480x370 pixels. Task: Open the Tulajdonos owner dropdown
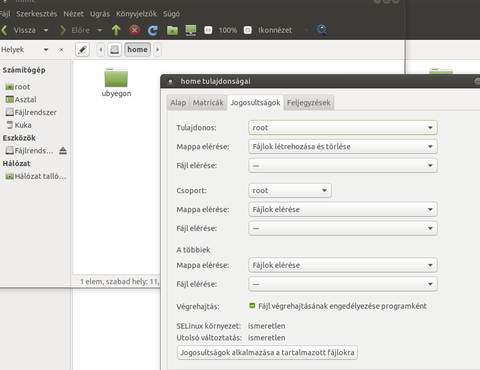[x=343, y=128]
